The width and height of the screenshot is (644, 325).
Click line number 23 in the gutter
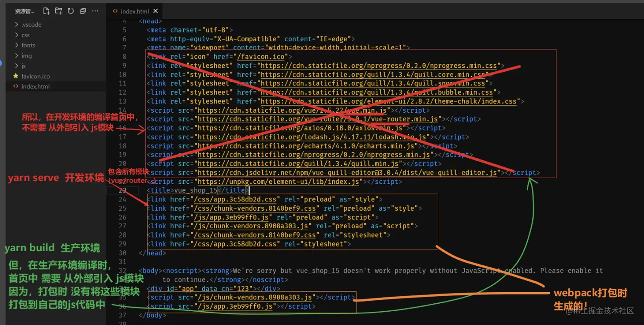click(123, 190)
